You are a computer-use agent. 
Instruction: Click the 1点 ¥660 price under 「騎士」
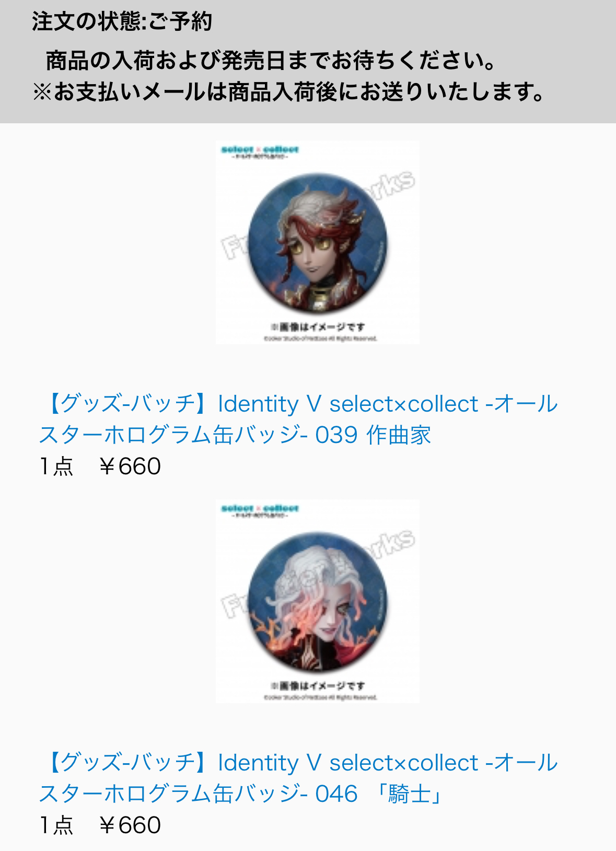100,825
